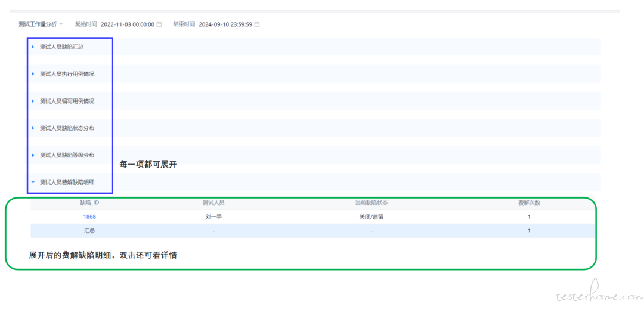The image size is (644, 310).
Task: Click the 结束时间 calendar icon
Action: [x=257, y=24]
